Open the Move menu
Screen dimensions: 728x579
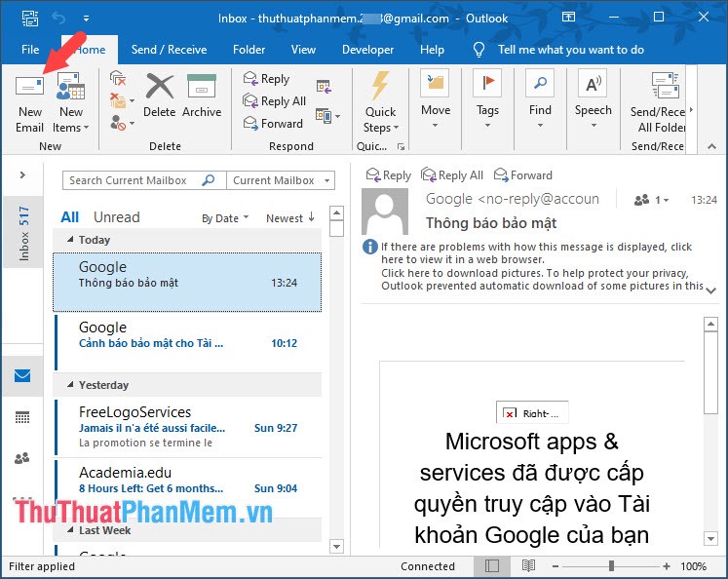436,99
